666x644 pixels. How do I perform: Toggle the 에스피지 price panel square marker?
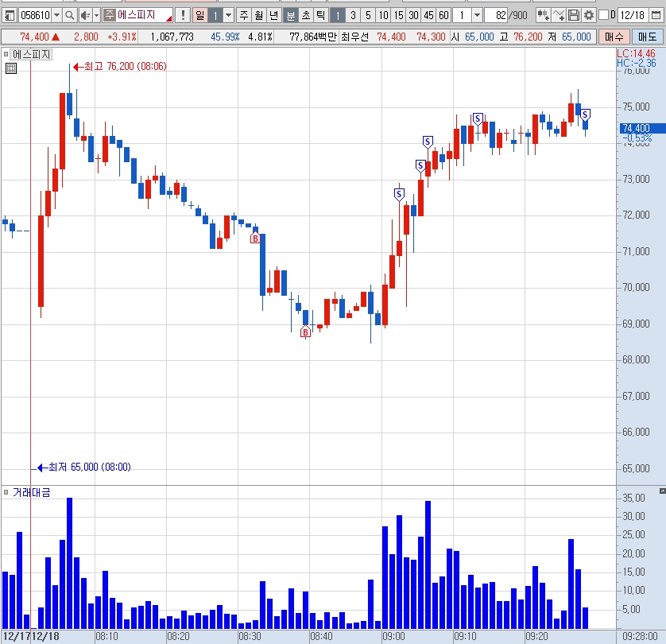click(x=6, y=54)
